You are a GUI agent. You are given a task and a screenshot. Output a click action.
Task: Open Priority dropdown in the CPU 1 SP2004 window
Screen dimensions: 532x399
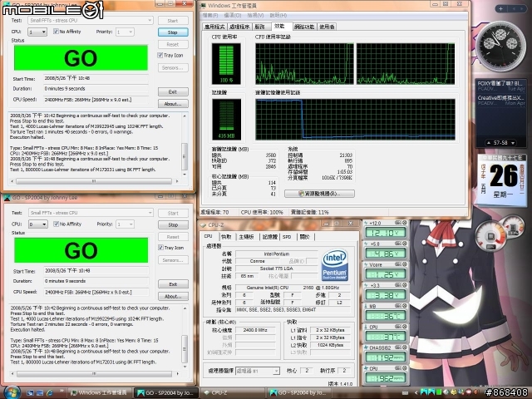(x=125, y=32)
